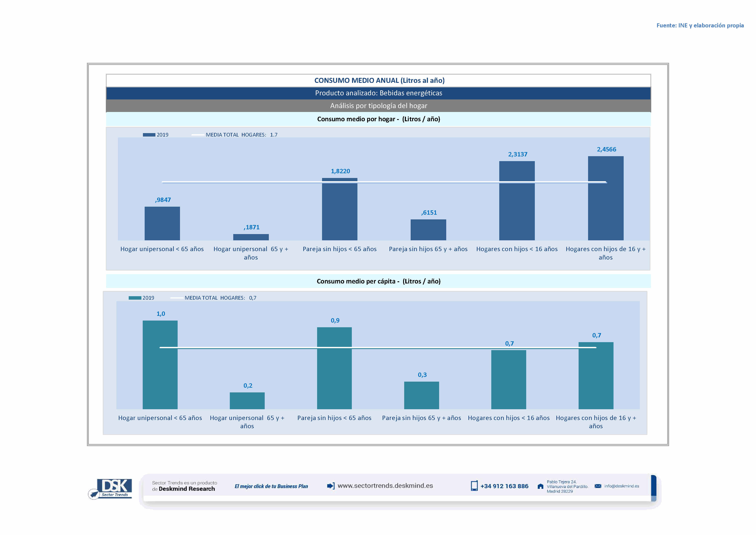Click the paper plane emblem on DSK logo

click(x=94, y=494)
